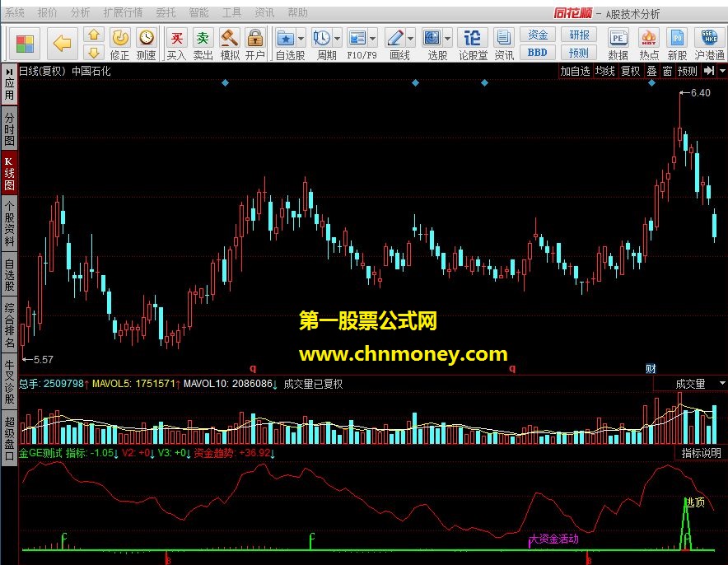Open the 自选股 star folder icon
The width and height of the screenshot is (728, 565).
[286, 38]
